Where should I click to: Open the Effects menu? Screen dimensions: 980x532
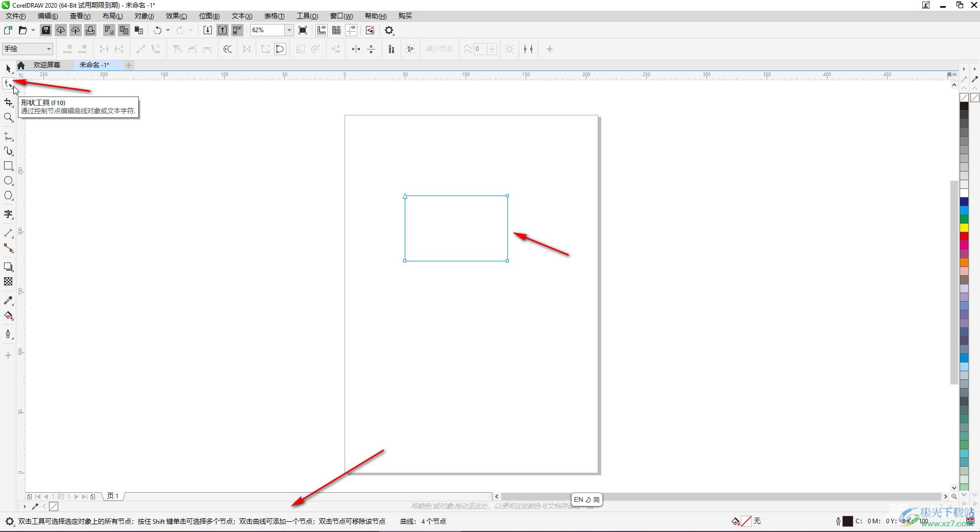(x=176, y=16)
